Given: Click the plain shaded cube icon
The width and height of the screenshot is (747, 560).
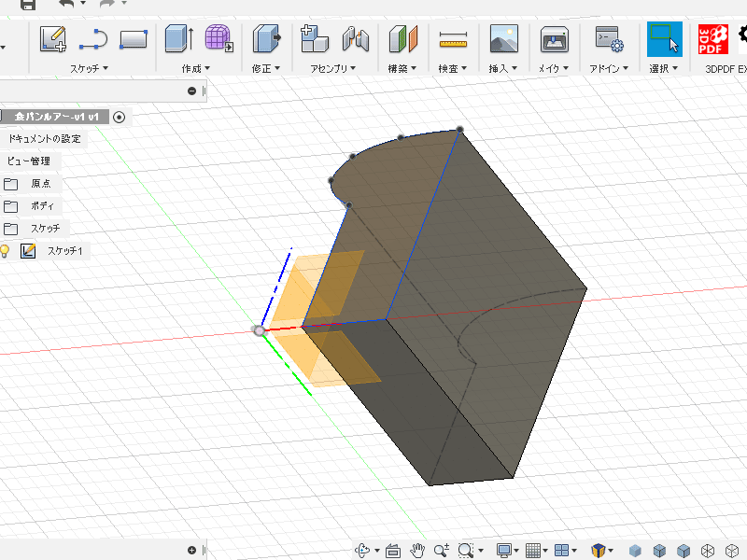Looking at the screenshot, I should (x=635, y=551).
